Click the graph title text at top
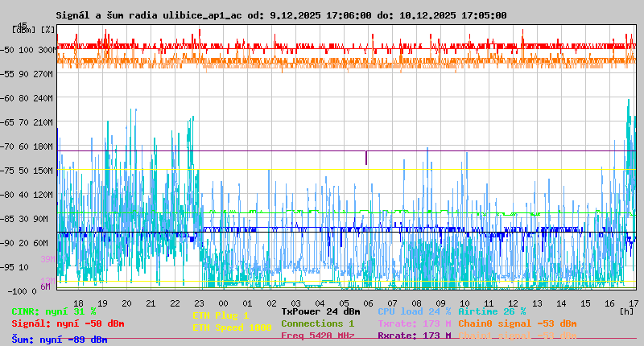The width and height of the screenshot is (644, 346). [281, 15]
